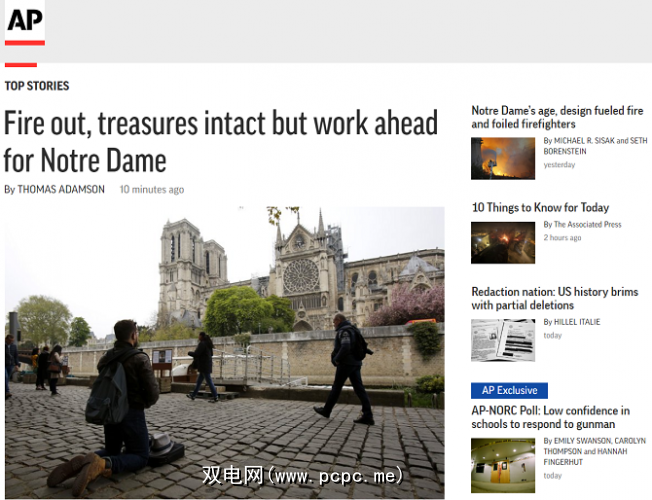652x500 pixels.
Task: Open '10 Things to Know for Today'
Action: click(x=540, y=207)
